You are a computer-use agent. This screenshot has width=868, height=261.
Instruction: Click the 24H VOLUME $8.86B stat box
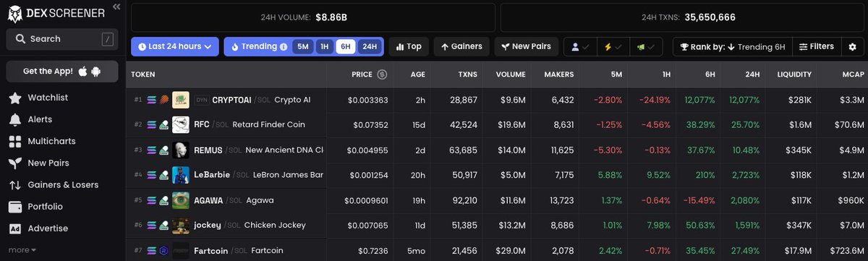[313, 17]
